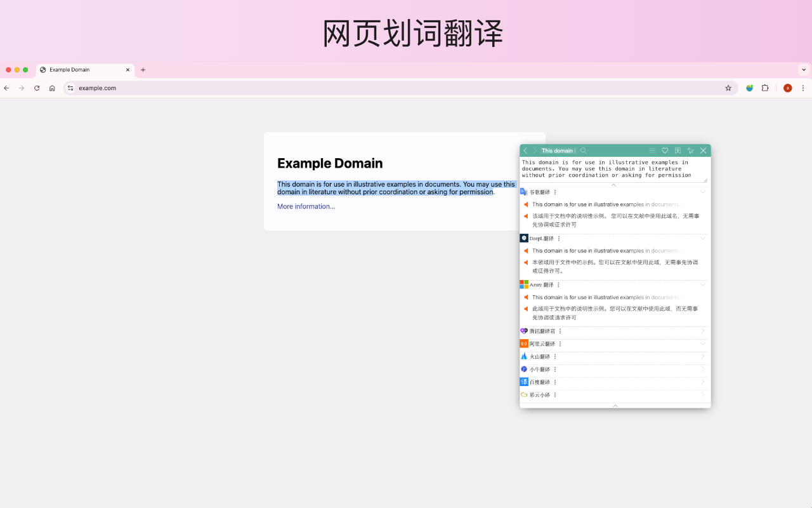Click the 谷歌翻译 service icon
This screenshot has height=508, width=812.
[x=523, y=192]
